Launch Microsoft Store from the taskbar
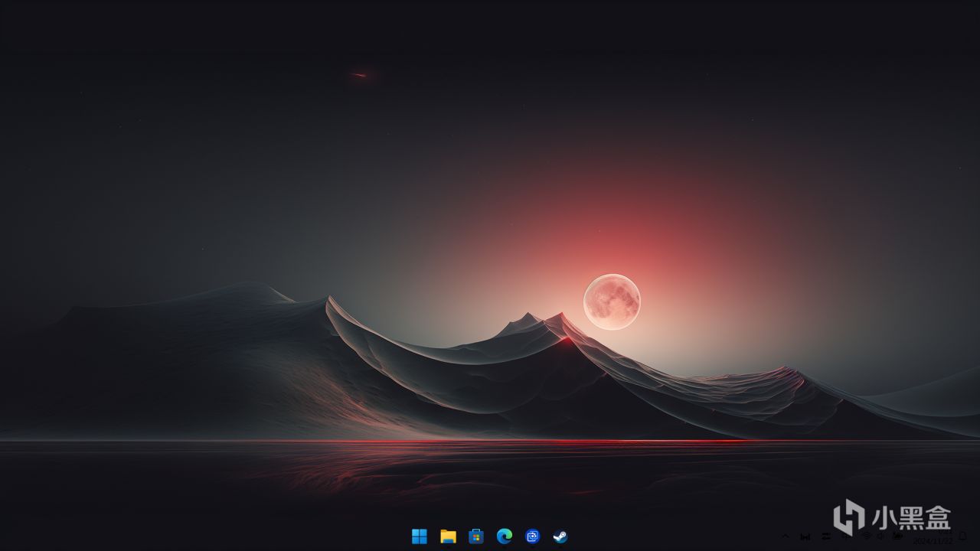 point(476,536)
